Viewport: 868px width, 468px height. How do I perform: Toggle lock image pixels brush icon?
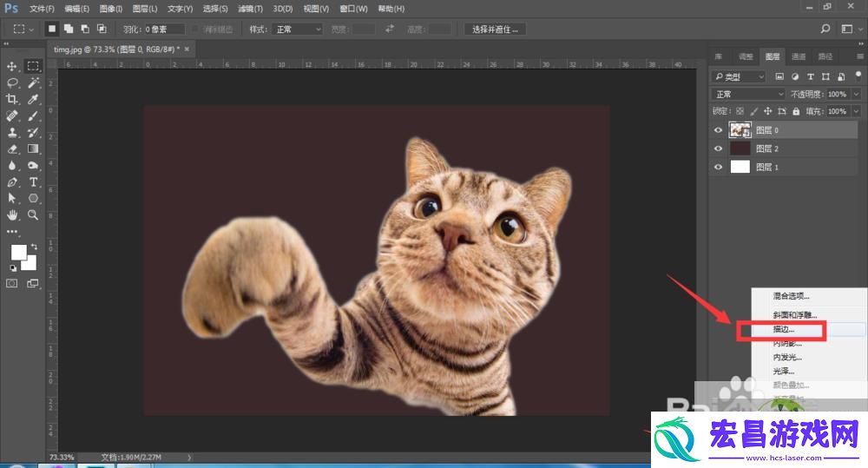point(754,111)
